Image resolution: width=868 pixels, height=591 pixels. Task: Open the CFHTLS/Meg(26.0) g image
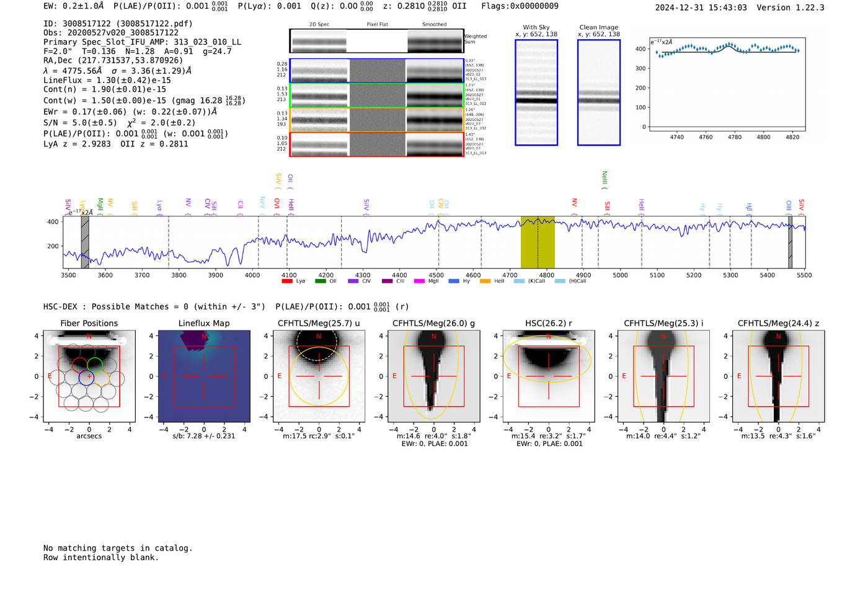434,376
